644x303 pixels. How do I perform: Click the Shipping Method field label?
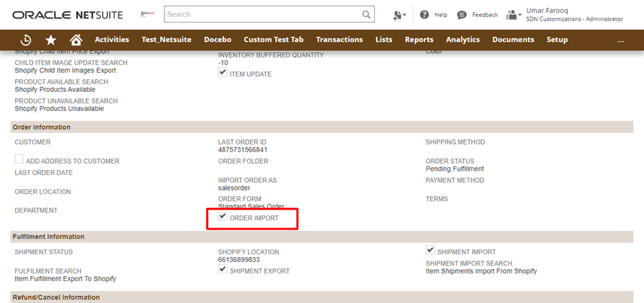(455, 143)
